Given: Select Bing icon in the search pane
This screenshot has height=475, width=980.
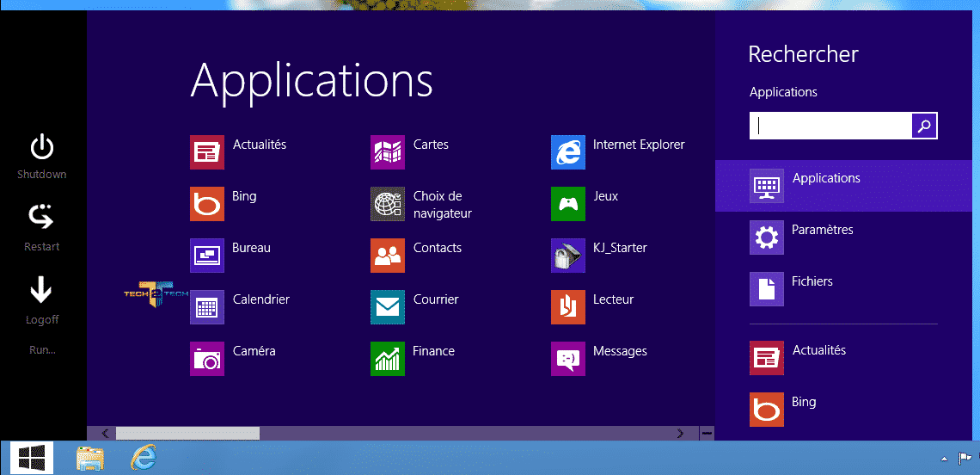Looking at the screenshot, I should 766,410.
